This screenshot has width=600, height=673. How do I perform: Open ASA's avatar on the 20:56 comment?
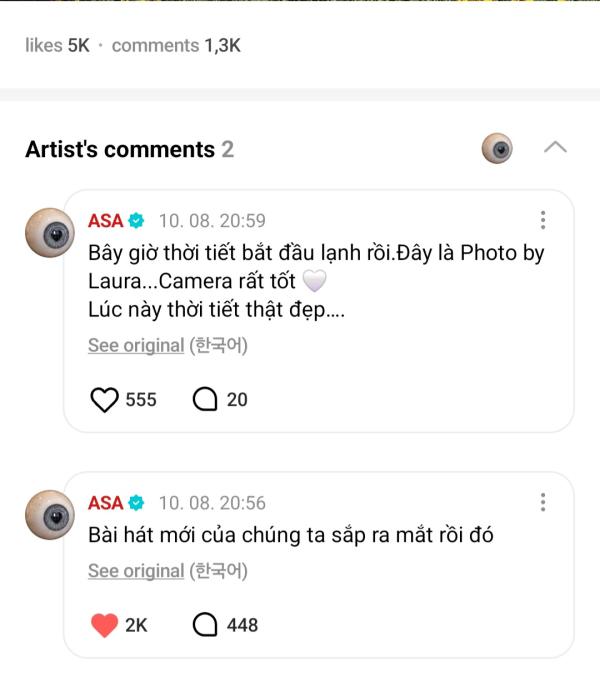point(49,515)
